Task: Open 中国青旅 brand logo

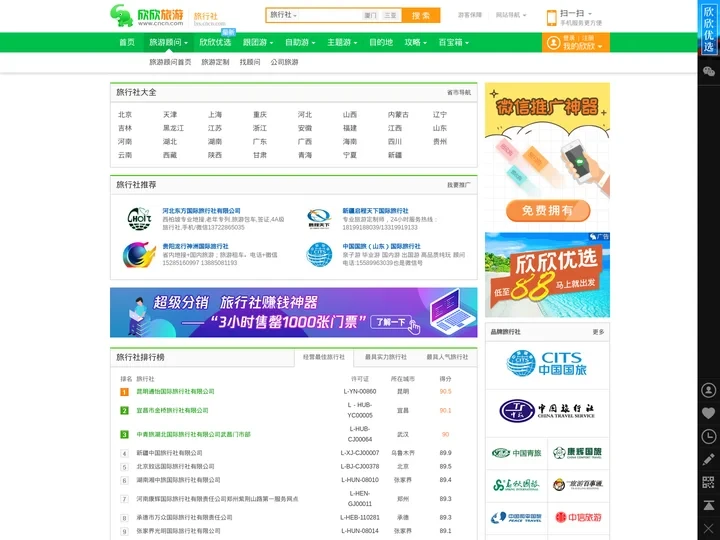Action: point(516,453)
